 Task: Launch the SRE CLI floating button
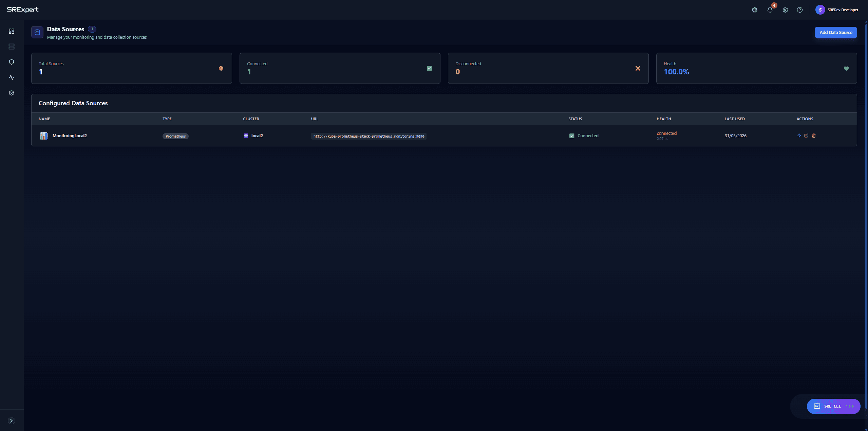coord(833,406)
